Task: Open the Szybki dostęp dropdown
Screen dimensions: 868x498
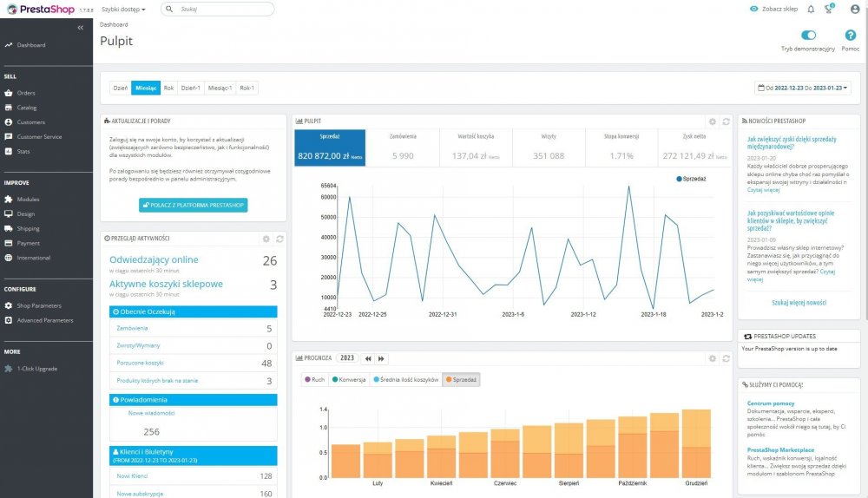Action: pyautogui.click(x=123, y=10)
